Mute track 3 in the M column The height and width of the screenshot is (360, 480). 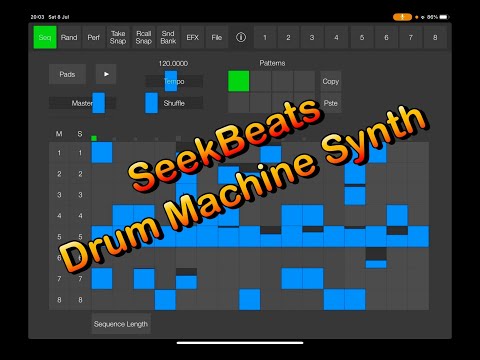pyautogui.click(x=59, y=195)
